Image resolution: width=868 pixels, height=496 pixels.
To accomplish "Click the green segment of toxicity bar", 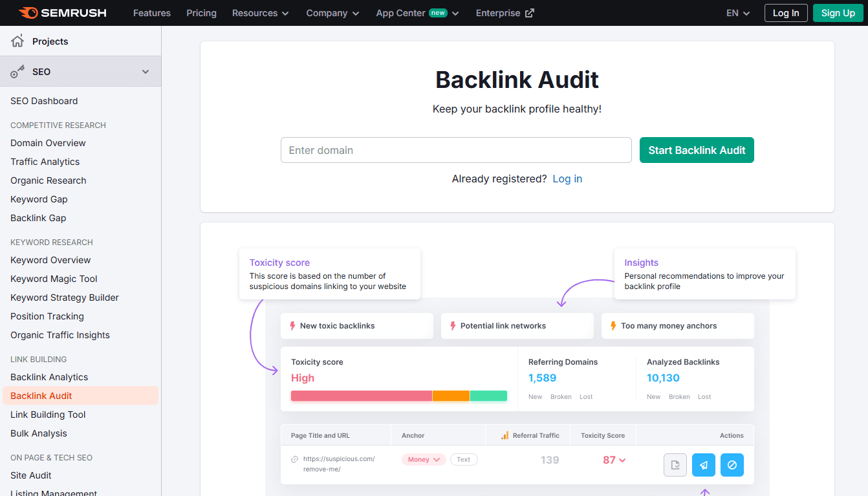I will point(488,396).
